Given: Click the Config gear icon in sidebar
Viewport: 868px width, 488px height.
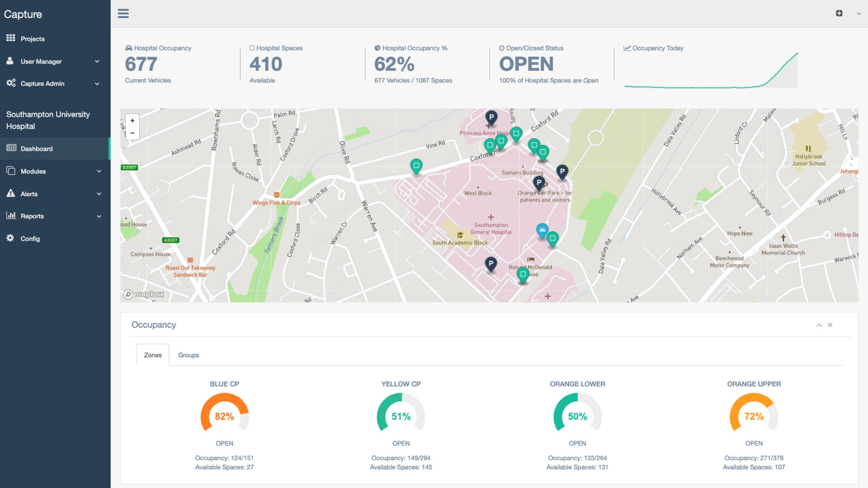Looking at the screenshot, I should [x=10, y=238].
